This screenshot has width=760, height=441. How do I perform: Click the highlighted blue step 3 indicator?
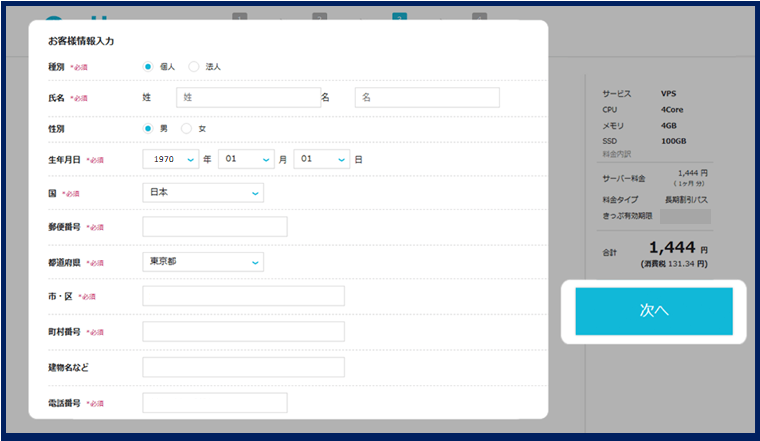click(x=399, y=17)
